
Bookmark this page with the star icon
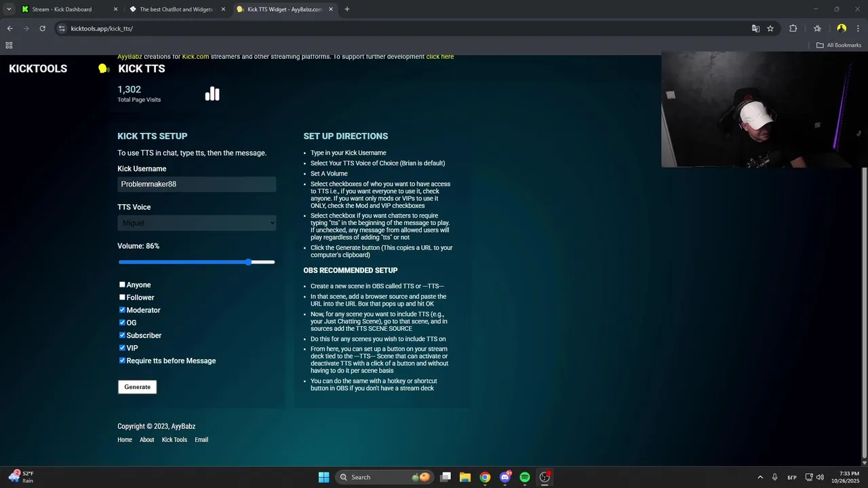tap(770, 28)
